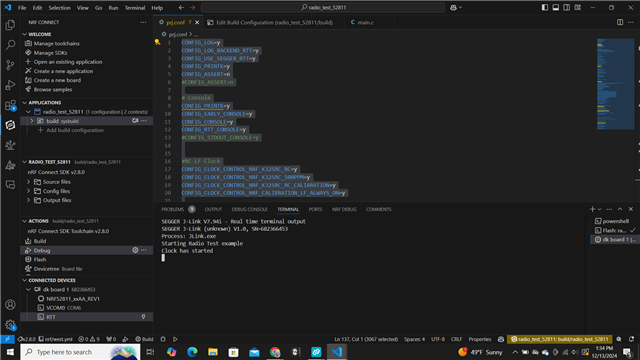
Task: Open NRF CONNECT view more actions
Action: click(x=143, y=22)
